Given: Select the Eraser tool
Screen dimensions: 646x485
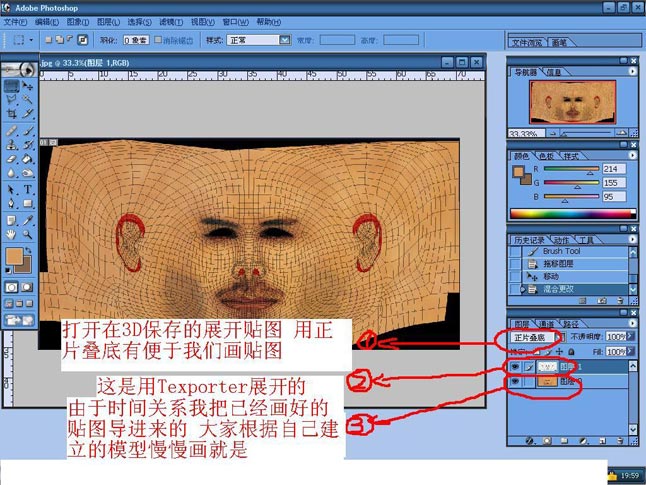Looking at the screenshot, I should click(12, 159).
